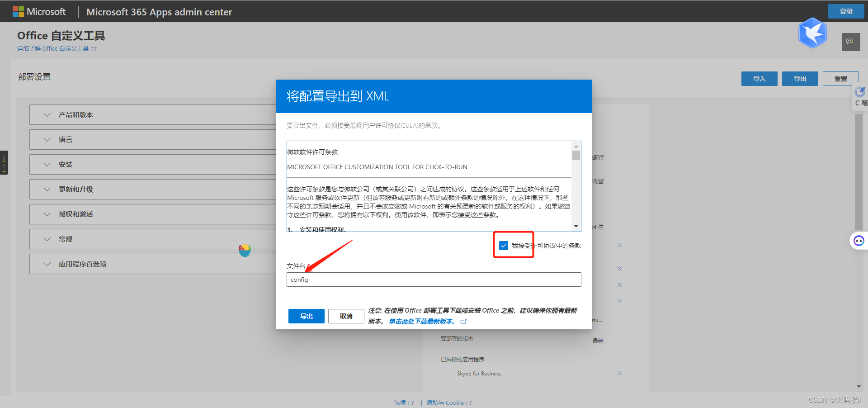Click the black side panel handle
The image size is (868, 408).
click(x=4, y=162)
